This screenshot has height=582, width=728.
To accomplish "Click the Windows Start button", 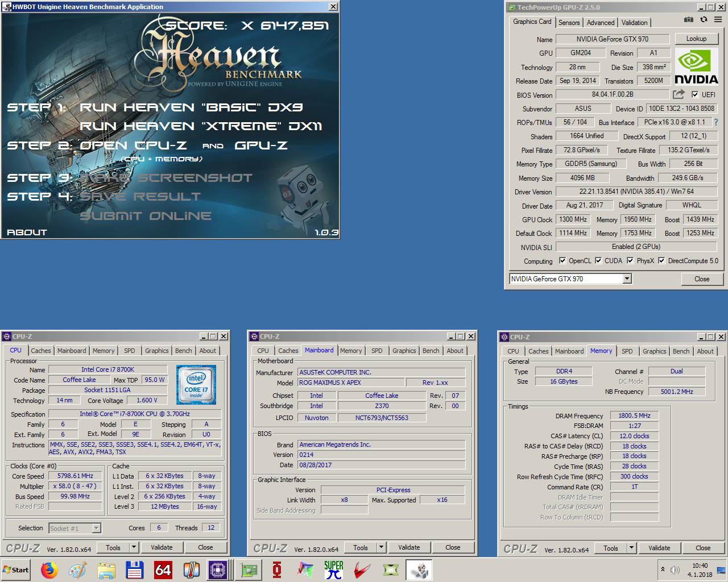I will pos(16,569).
